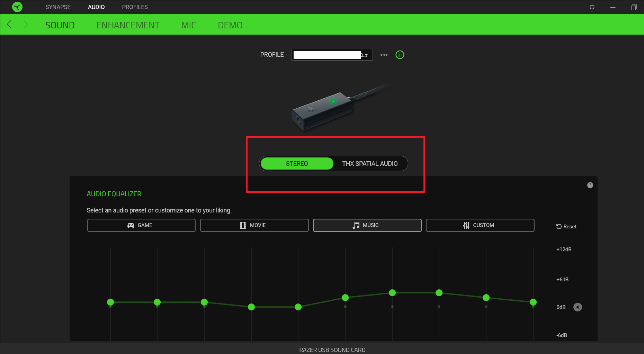Click the +12dB scale label

point(564,249)
